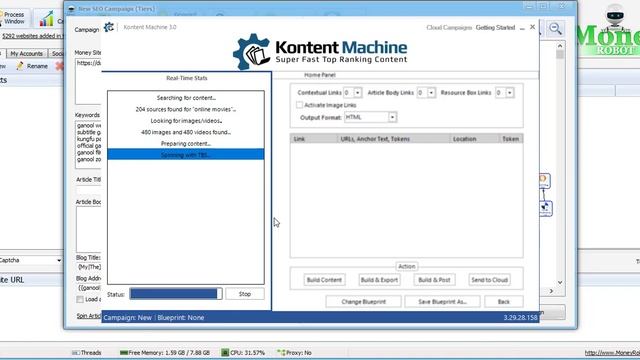Select the highlighted Spinning with TBS row
The height and width of the screenshot is (360, 640).
pyautogui.click(x=186, y=155)
